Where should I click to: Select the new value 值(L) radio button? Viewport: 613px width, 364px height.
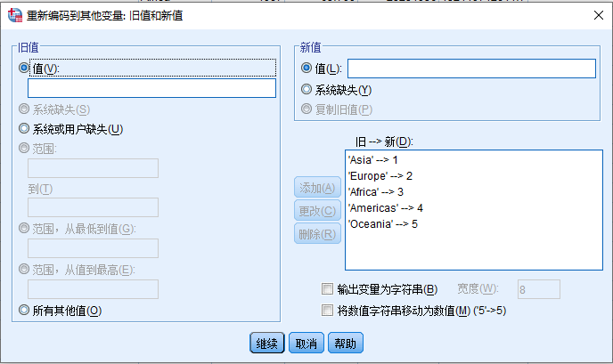point(306,68)
